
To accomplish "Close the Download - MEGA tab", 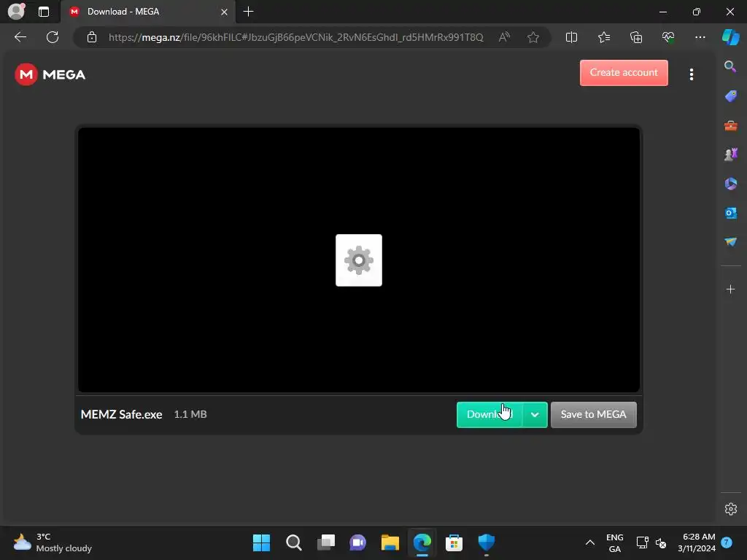I will (224, 12).
